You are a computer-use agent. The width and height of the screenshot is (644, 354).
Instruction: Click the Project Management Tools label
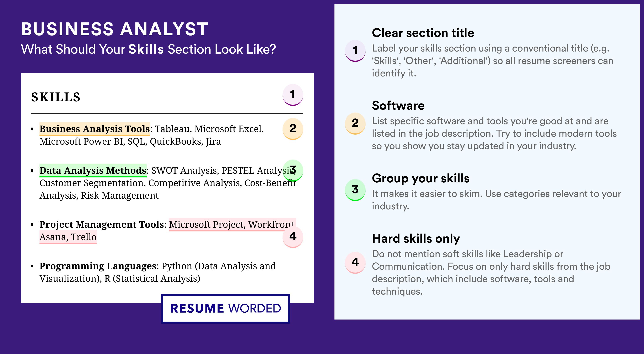(x=102, y=225)
